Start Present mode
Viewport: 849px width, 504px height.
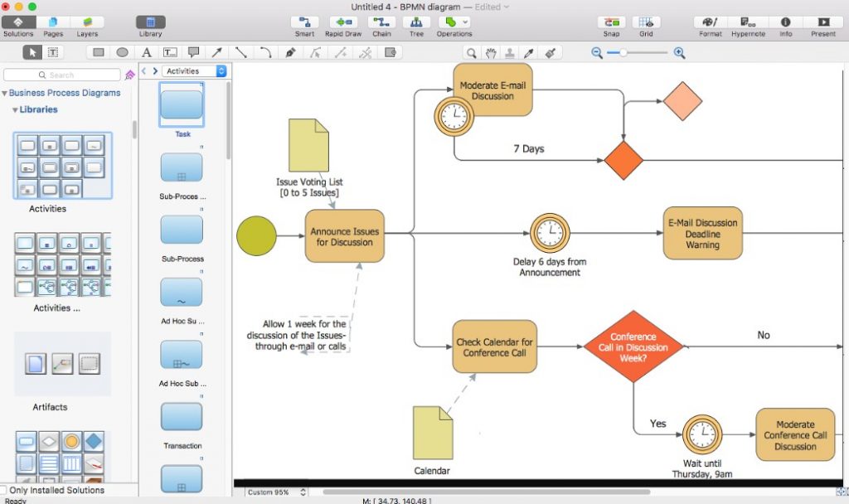point(823,22)
